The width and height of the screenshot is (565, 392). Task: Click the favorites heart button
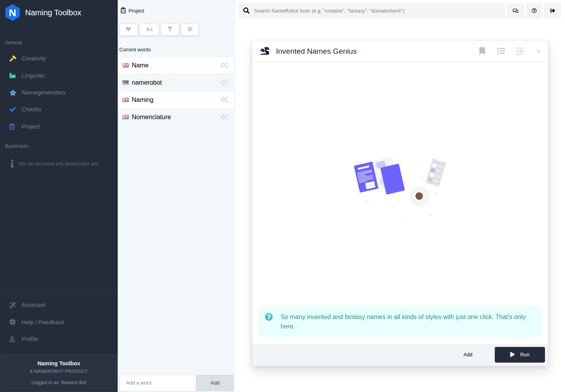(x=128, y=29)
